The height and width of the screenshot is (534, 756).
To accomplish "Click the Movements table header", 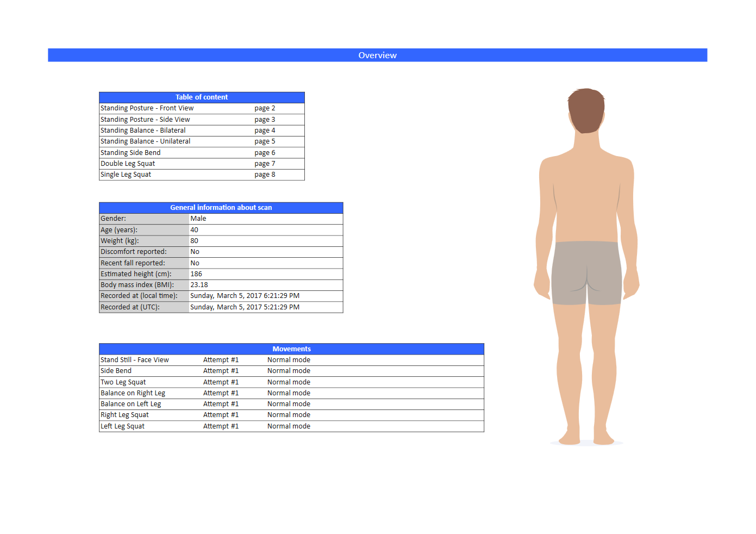I will [x=292, y=349].
